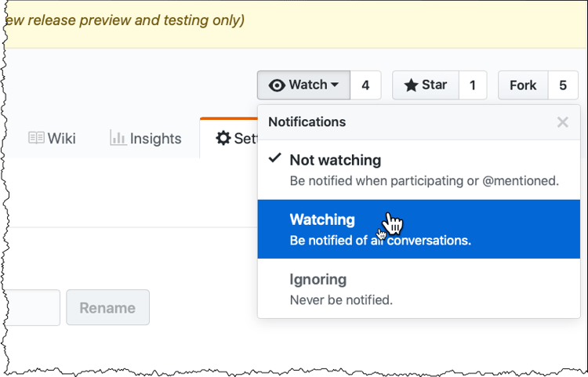The height and width of the screenshot is (377, 588).
Task: Open the Watch dropdown arrow
Action: 335,85
